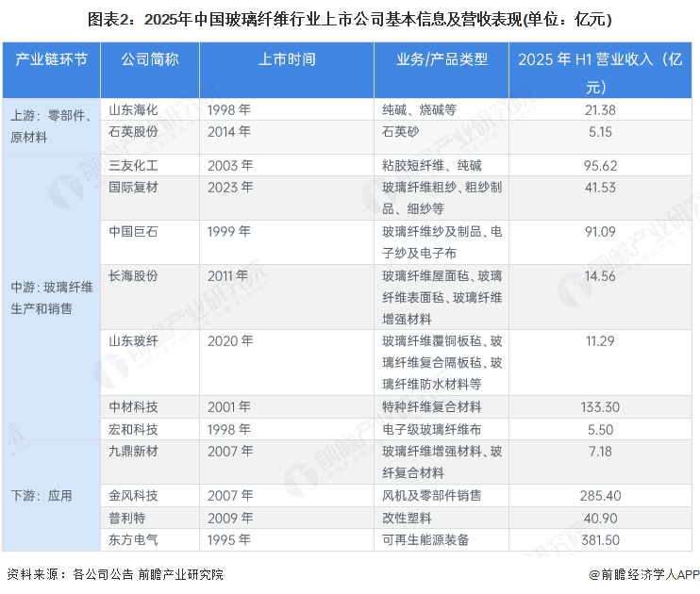Select company name 中国巨石
700x594 pixels.
tap(133, 232)
